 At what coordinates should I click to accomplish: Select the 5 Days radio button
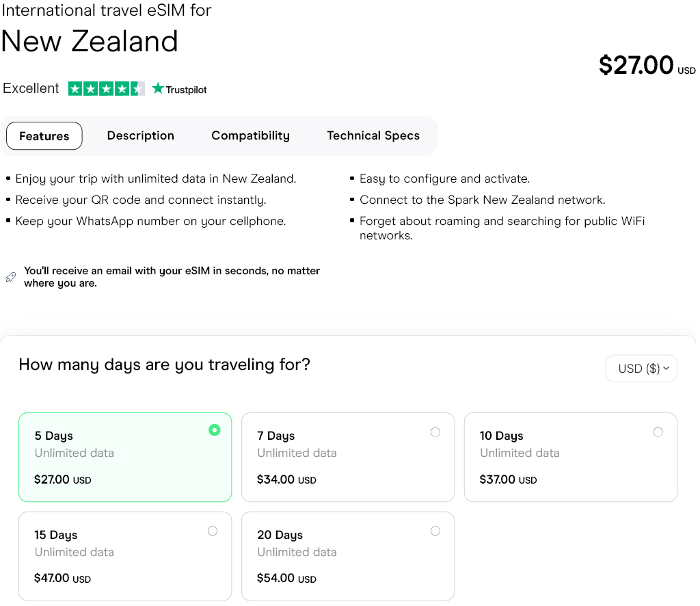point(215,430)
